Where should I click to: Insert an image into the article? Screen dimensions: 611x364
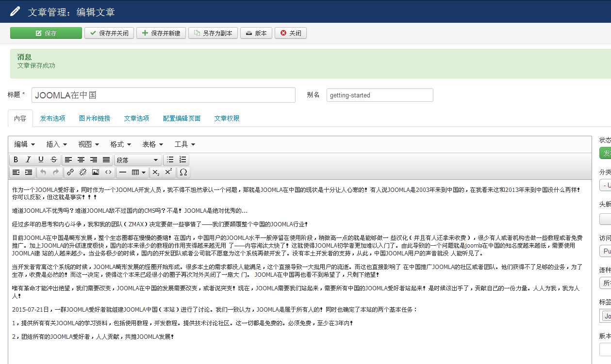tap(96, 172)
